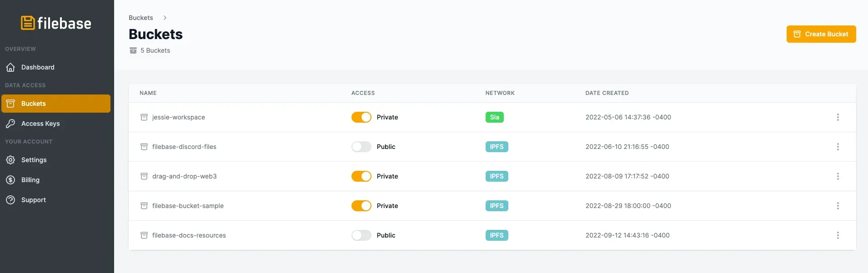The height and width of the screenshot is (273, 868).
Task: Expand actions menu for filebase-docs-resources
Action: (838, 235)
